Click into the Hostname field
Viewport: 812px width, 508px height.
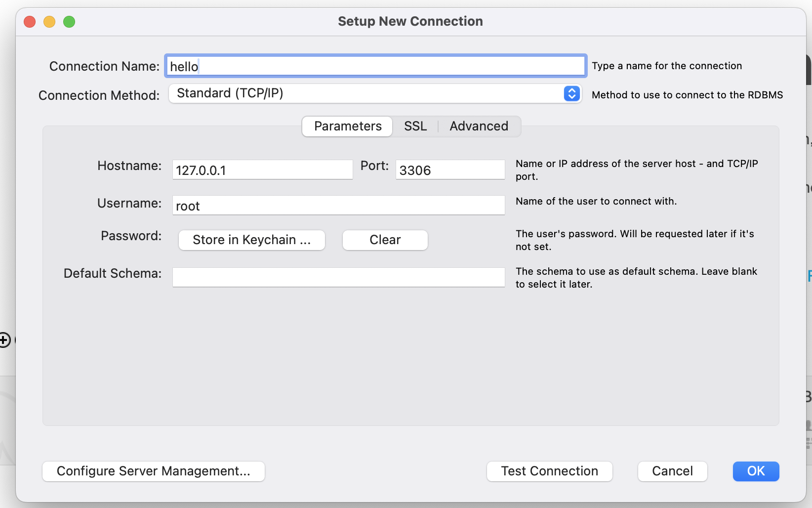(x=262, y=170)
